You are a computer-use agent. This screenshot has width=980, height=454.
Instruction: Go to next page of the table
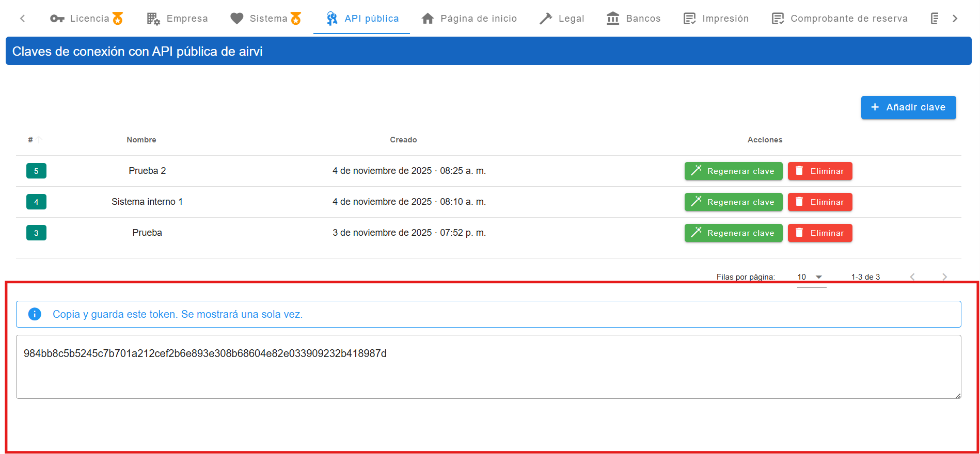click(944, 277)
